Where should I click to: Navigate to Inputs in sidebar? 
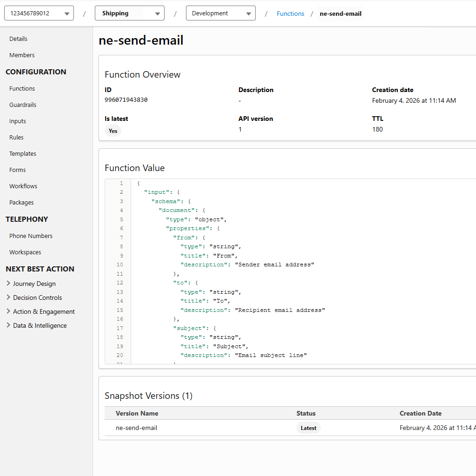point(18,121)
